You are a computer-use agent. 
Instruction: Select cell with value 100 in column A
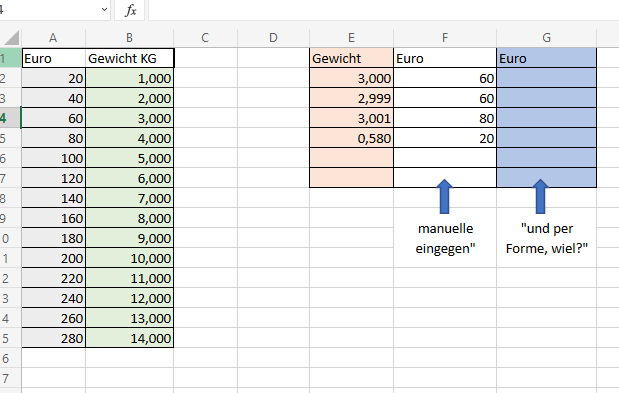[54, 158]
